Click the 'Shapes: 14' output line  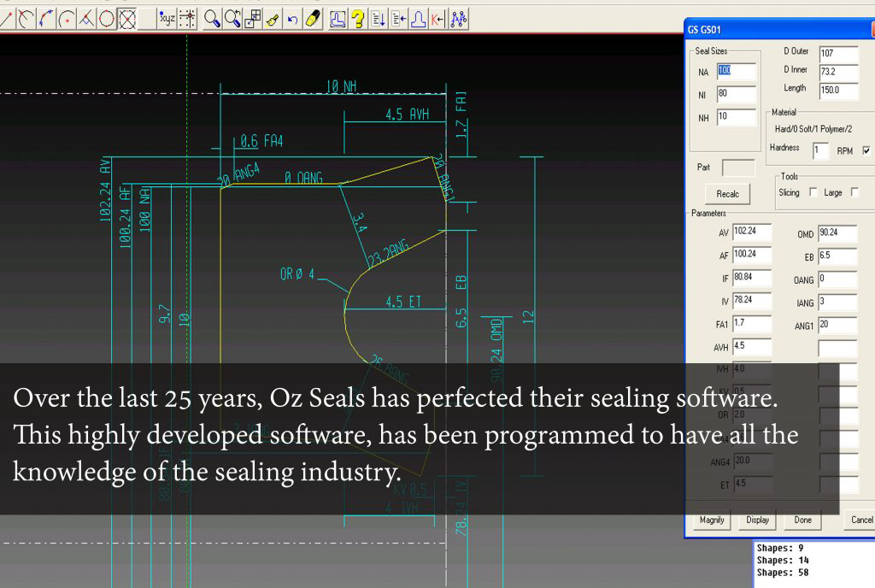click(x=783, y=561)
